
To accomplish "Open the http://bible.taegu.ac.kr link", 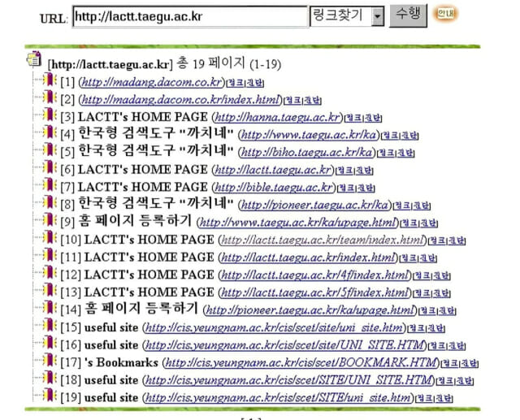I will click(274, 188).
